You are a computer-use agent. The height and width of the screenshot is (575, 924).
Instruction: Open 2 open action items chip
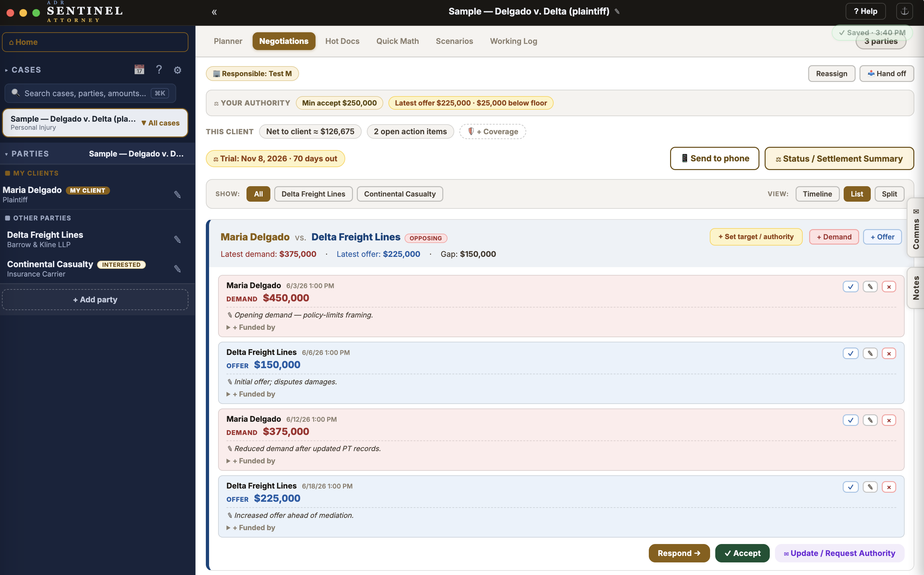410,132
